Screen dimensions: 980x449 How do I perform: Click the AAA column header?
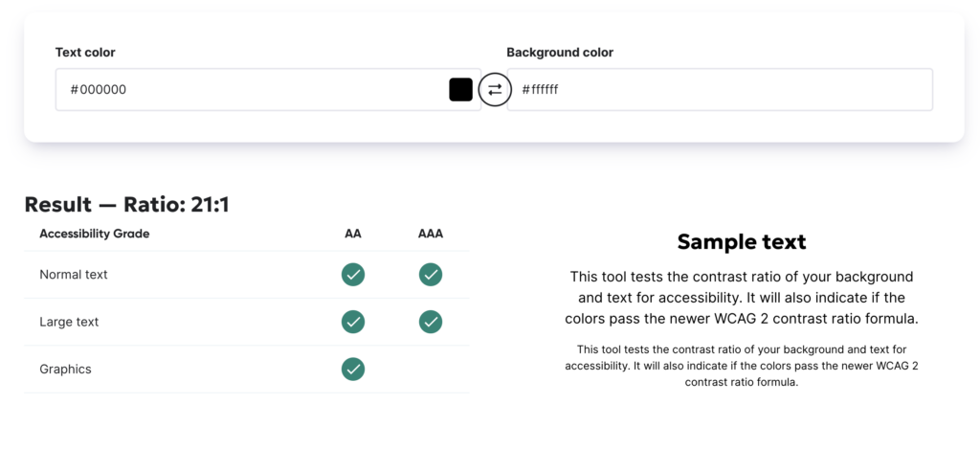pos(431,234)
